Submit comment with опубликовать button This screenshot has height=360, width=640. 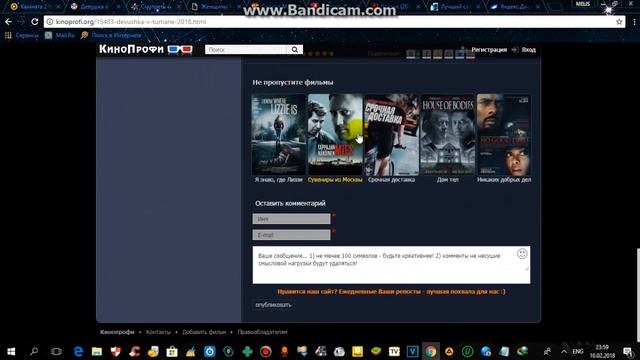pos(273,305)
